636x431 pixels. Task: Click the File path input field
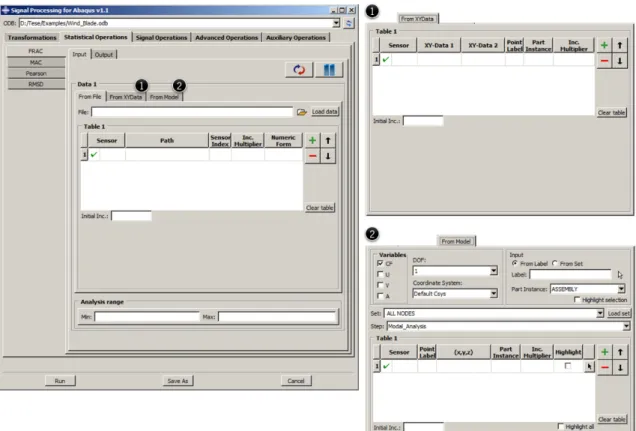[x=192, y=112]
